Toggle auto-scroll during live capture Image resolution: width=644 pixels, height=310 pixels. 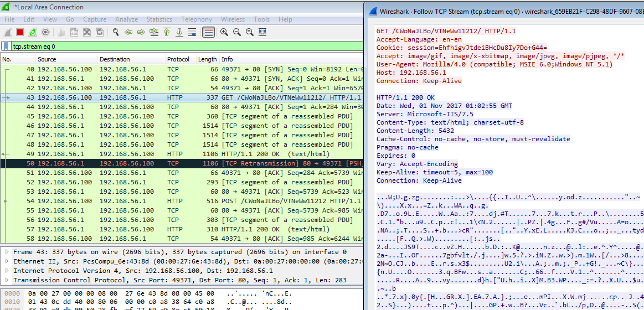(x=192, y=33)
